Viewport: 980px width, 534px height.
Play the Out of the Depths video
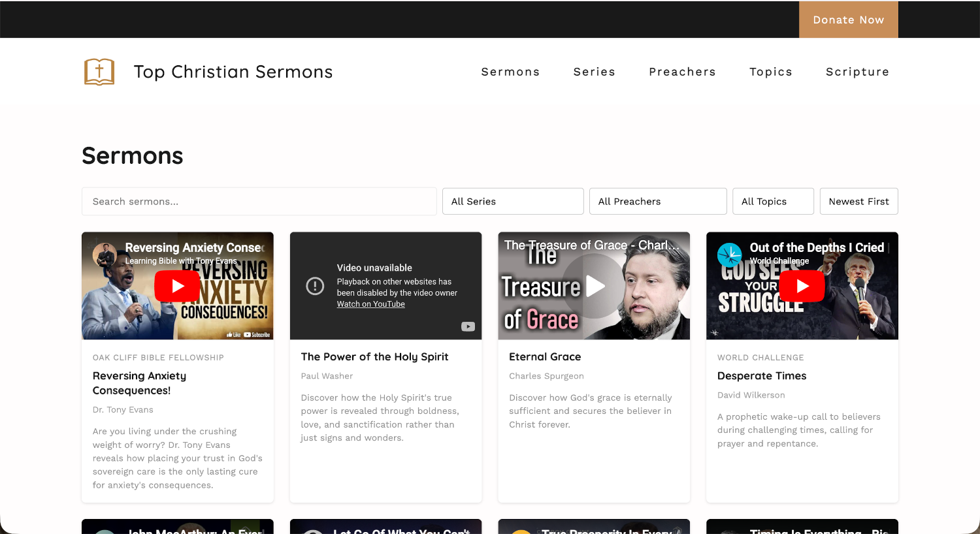(x=802, y=286)
